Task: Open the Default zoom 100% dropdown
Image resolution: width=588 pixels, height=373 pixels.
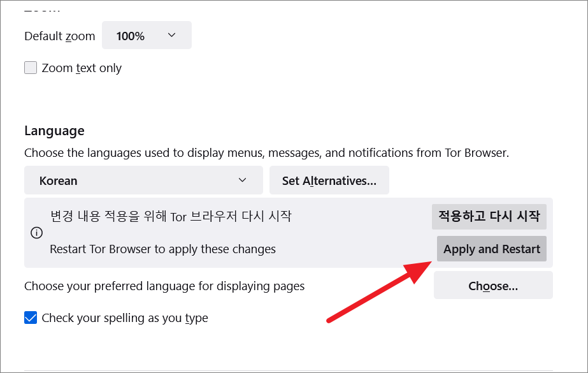Action: [147, 35]
